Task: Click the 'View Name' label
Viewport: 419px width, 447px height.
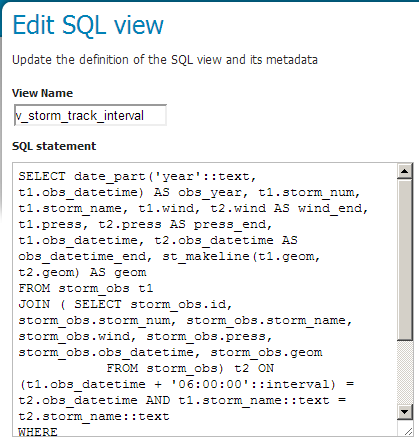Action: point(42,93)
